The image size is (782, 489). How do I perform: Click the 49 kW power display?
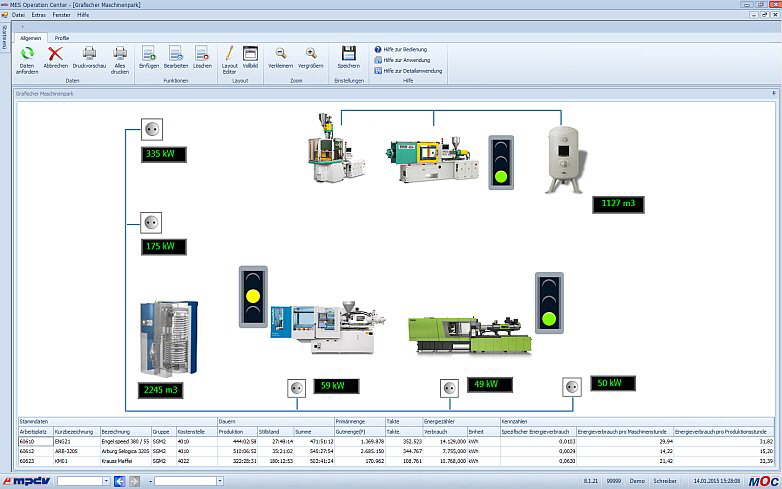pyautogui.click(x=490, y=384)
